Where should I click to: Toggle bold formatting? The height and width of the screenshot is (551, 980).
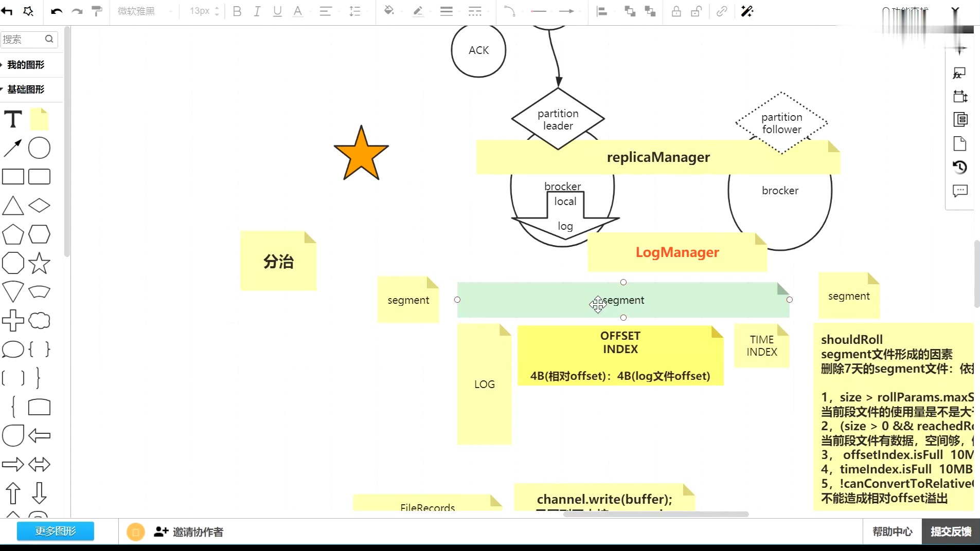tap(237, 11)
